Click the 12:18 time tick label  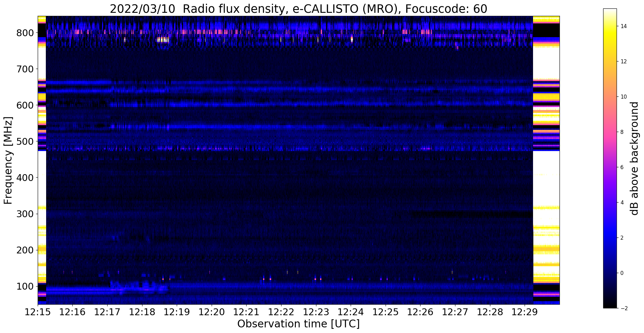(142, 312)
